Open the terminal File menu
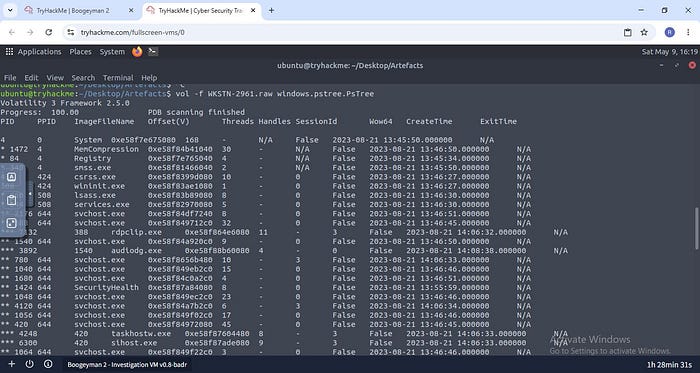Viewport: 700px width, 373px height. 10,78
